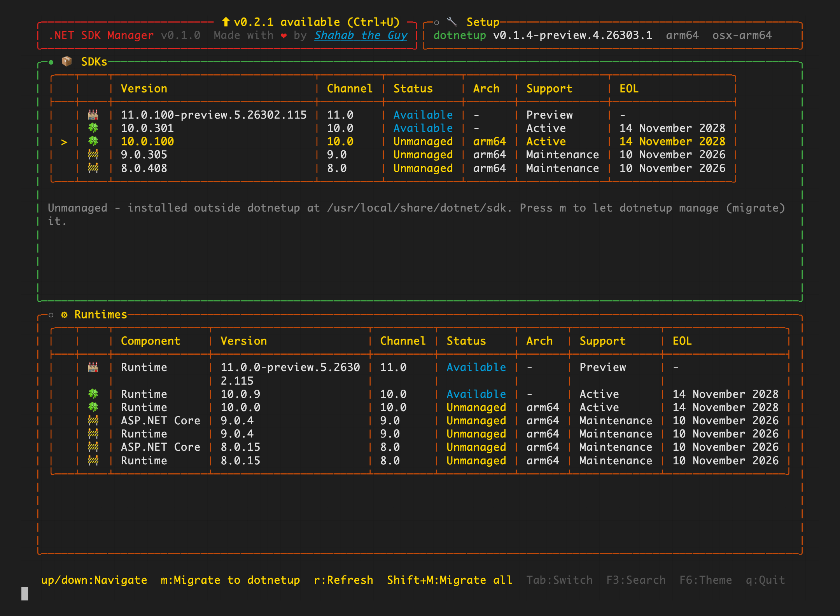Select the SDKs panel title
The width and height of the screenshot is (840, 616).
click(94, 61)
